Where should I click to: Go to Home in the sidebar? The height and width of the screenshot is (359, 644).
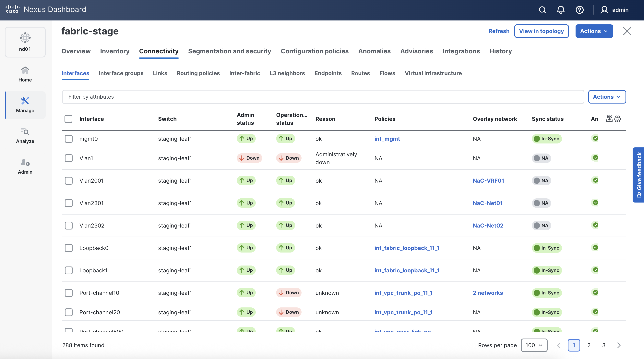click(25, 74)
